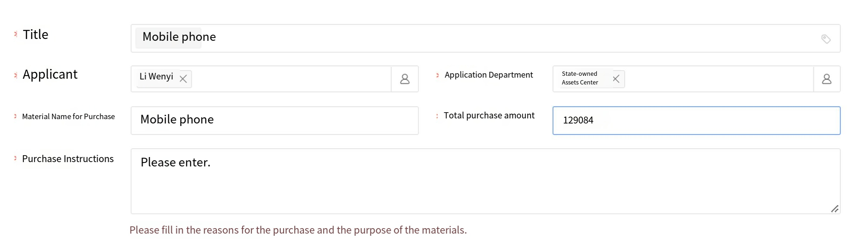
Task: Click the Applicant field label
Action: 50,74
